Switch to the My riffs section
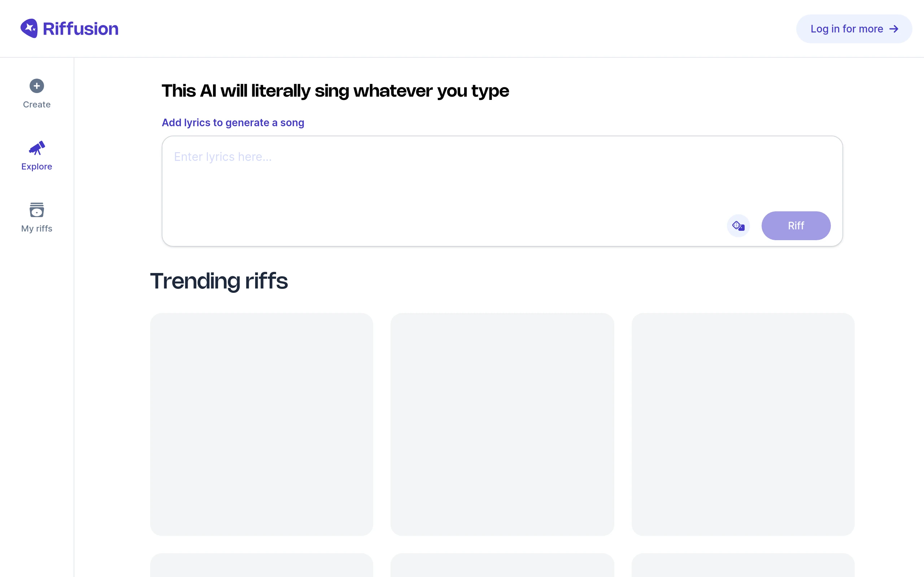The image size is (924, 577). pos(36,228)
